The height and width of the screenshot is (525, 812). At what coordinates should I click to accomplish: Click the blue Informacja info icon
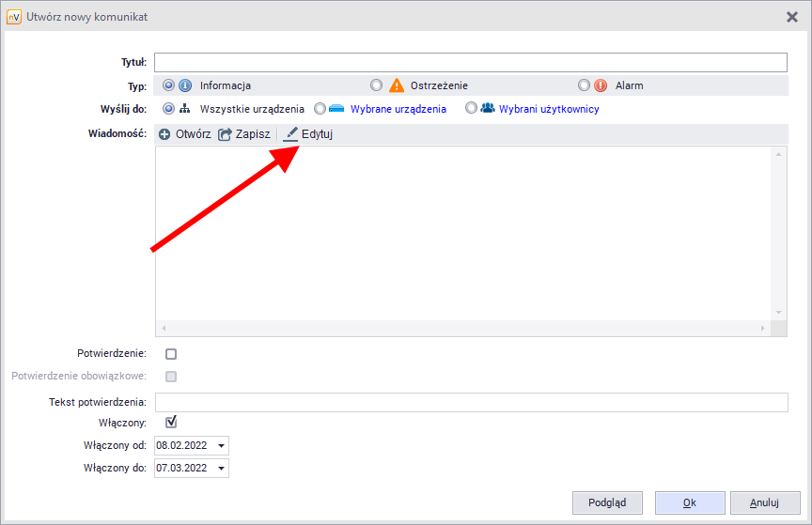click(185, 85)
